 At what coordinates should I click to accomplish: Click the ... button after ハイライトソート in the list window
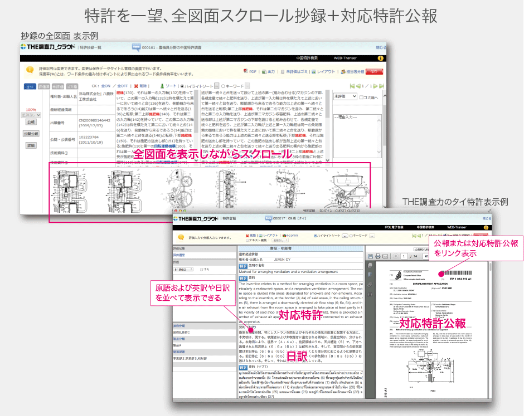click(x=217, y=86)
